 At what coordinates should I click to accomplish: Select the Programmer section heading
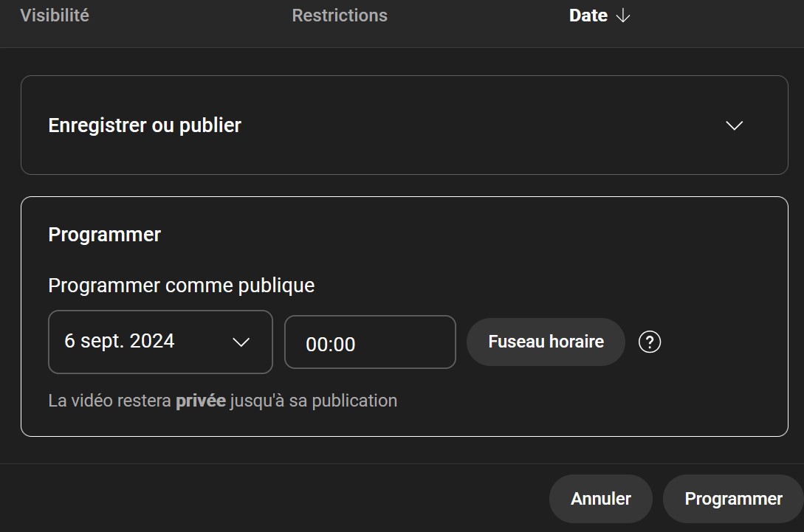(x=105, y=235)
